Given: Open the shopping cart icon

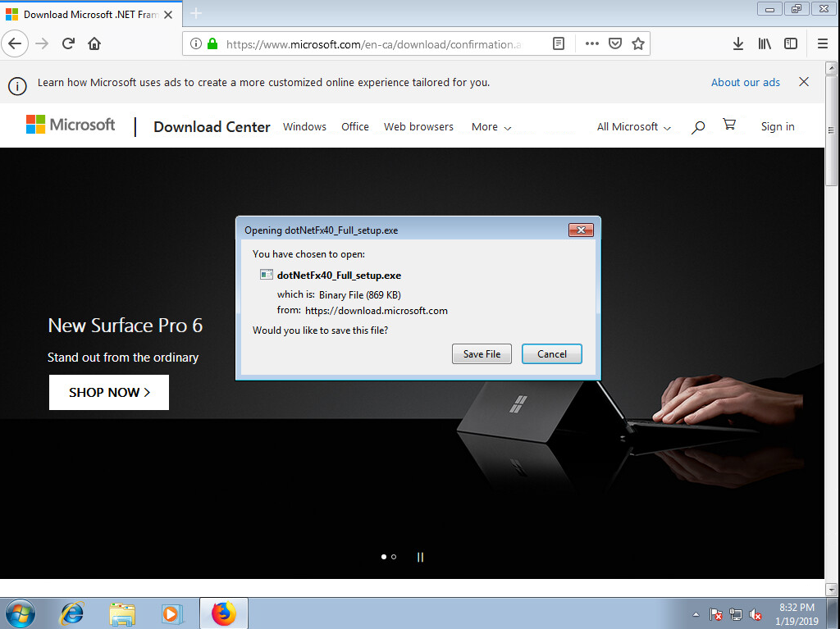Looking at the screenshot, I should point(729,125).
